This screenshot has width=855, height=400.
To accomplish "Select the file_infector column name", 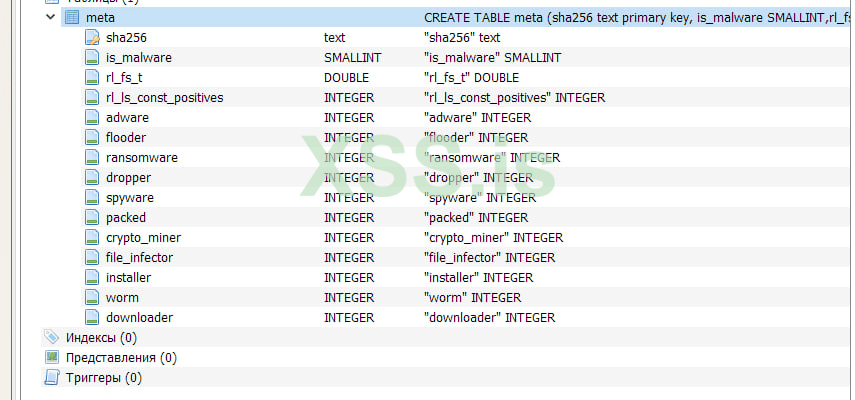I will [x=140, y=258].
